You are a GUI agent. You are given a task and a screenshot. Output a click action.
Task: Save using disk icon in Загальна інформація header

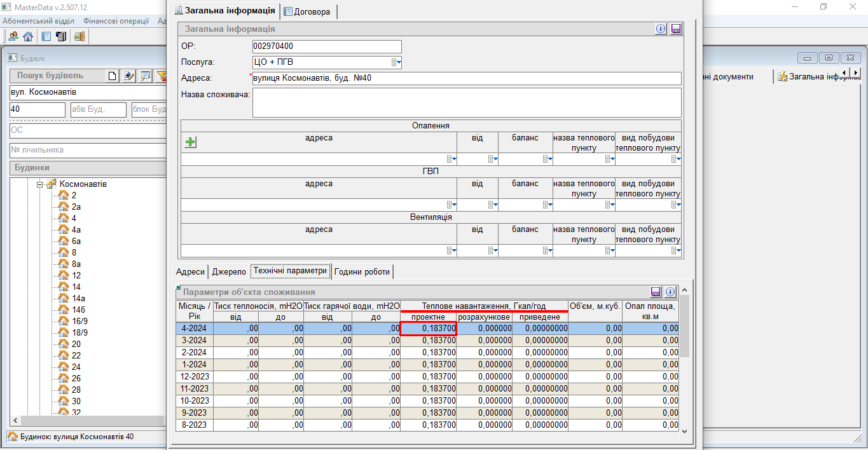click(676, 29)
